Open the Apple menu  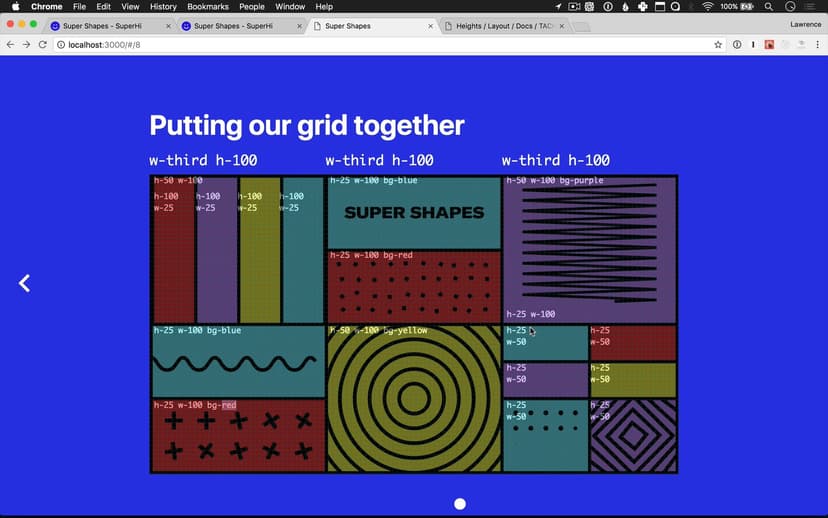coord(15,7)
